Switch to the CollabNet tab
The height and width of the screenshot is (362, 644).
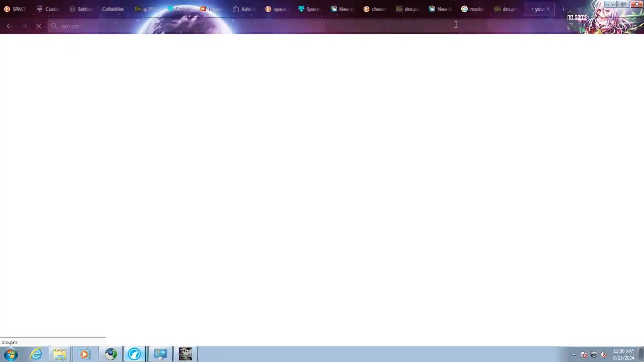[113, 9]
